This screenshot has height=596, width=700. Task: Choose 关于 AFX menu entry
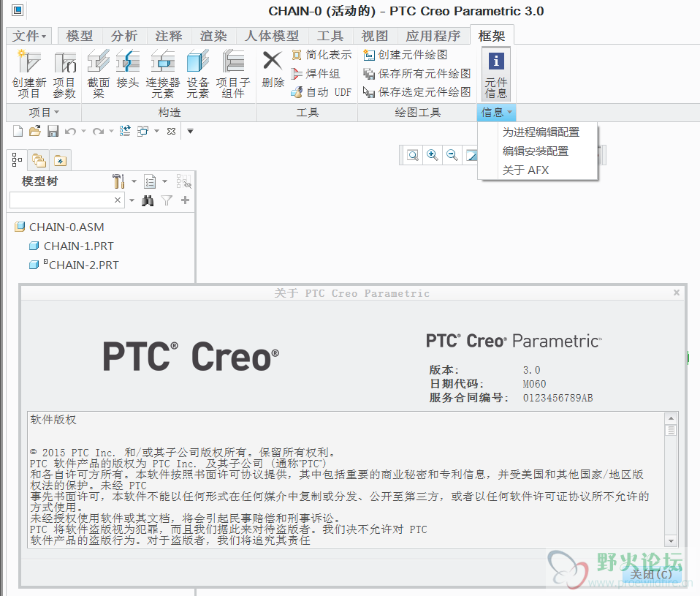tap(538, 170)
